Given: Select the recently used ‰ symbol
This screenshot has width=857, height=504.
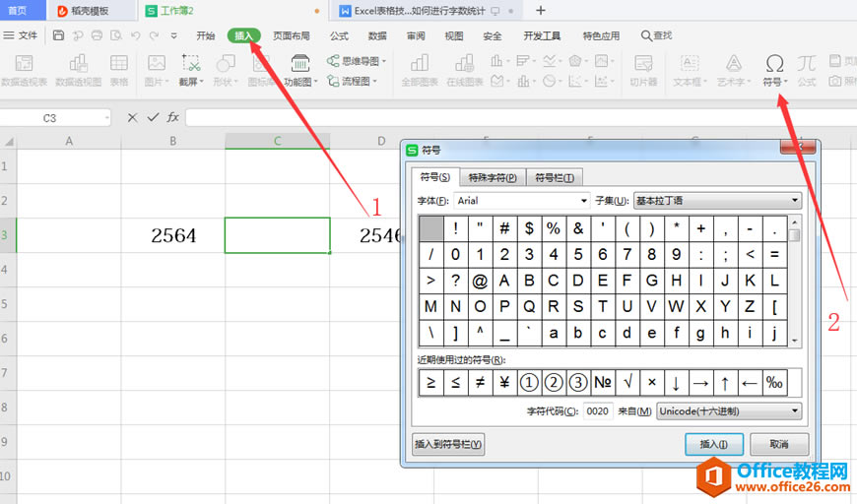Looking at the screenshot, I should coord(774,382).
